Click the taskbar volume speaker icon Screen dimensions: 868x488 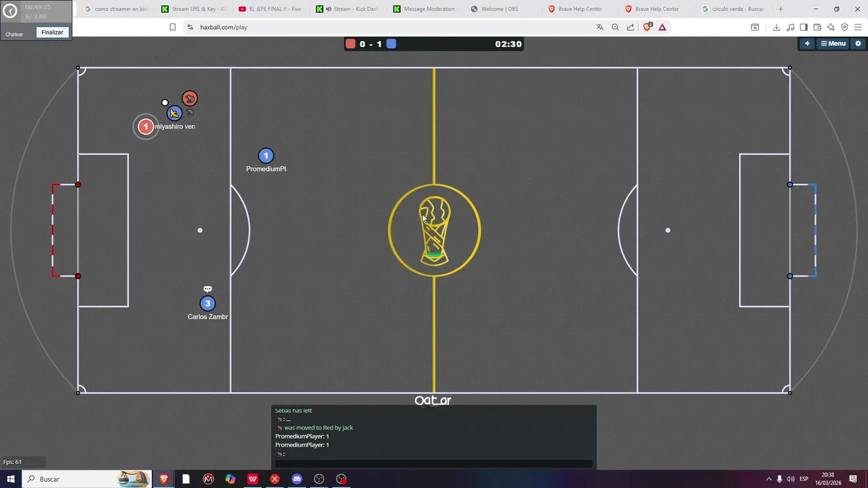coord(790,479)
